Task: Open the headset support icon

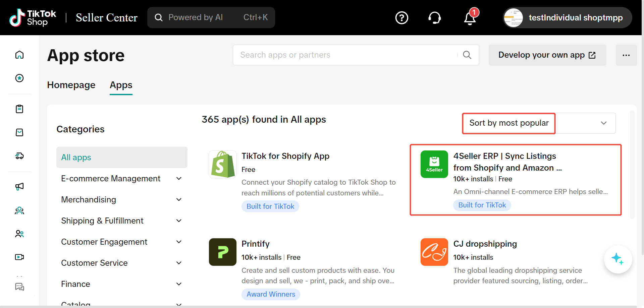Action: coord(434,17)
